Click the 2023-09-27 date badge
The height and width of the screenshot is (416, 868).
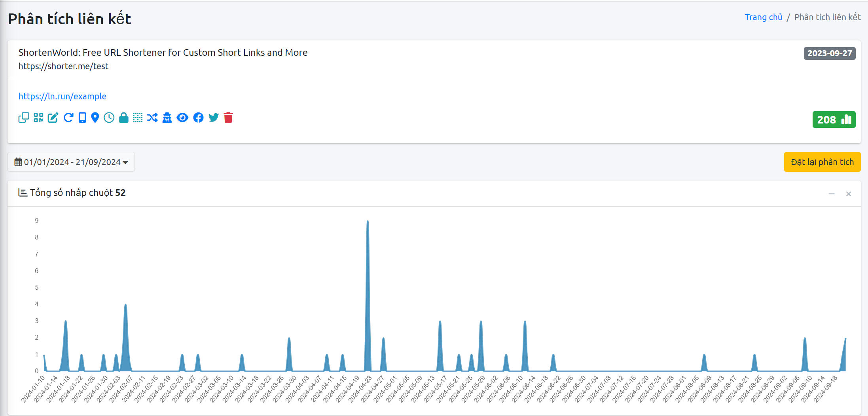(x=830, y=53)
